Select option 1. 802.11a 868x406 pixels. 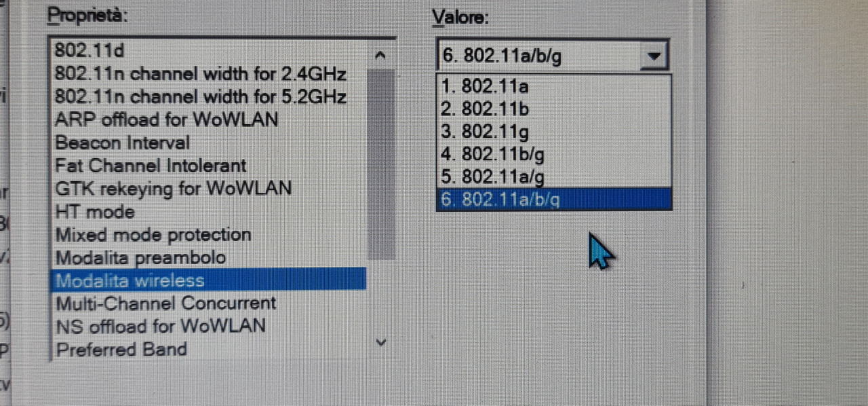554,86
